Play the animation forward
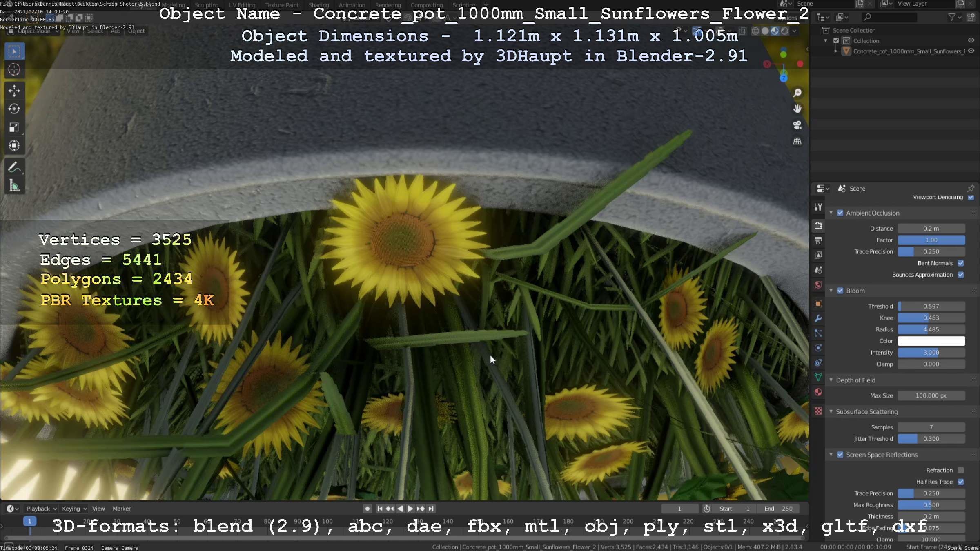 coord(410,509)
